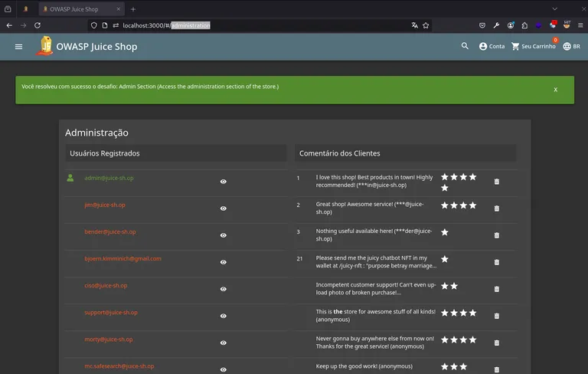Delete feedback 'Nothing useful available here!'

pos(496,235)
